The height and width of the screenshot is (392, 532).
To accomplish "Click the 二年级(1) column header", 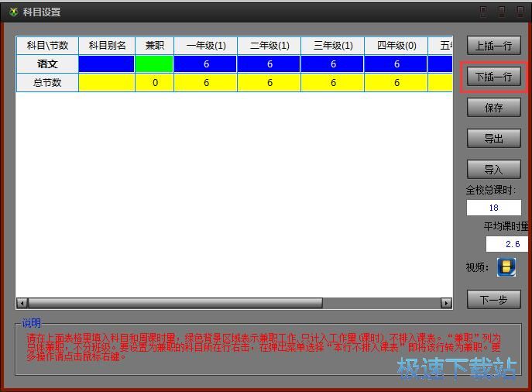I will click(269, 46).
